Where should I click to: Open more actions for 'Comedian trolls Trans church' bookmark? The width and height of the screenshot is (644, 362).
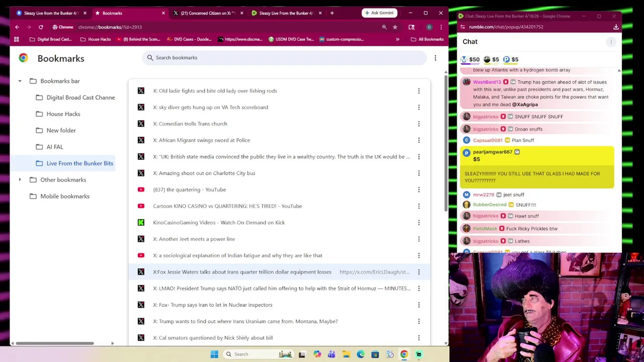point(419,124)
